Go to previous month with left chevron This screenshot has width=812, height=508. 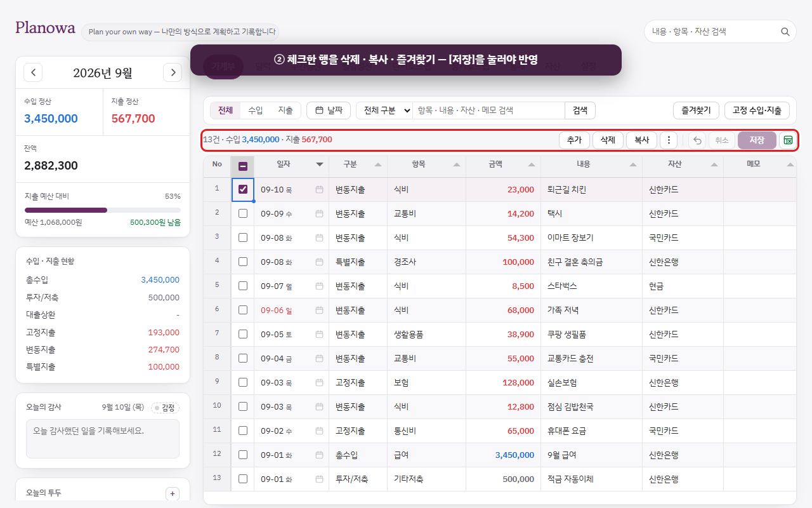click(x=33, y=72)
